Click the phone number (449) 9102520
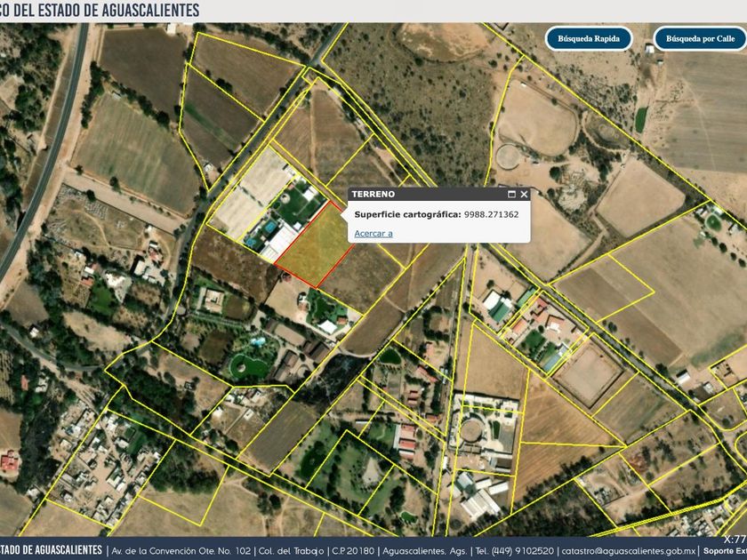The width and height of the screenshot is (747, 560). click(x=523, y=551)
